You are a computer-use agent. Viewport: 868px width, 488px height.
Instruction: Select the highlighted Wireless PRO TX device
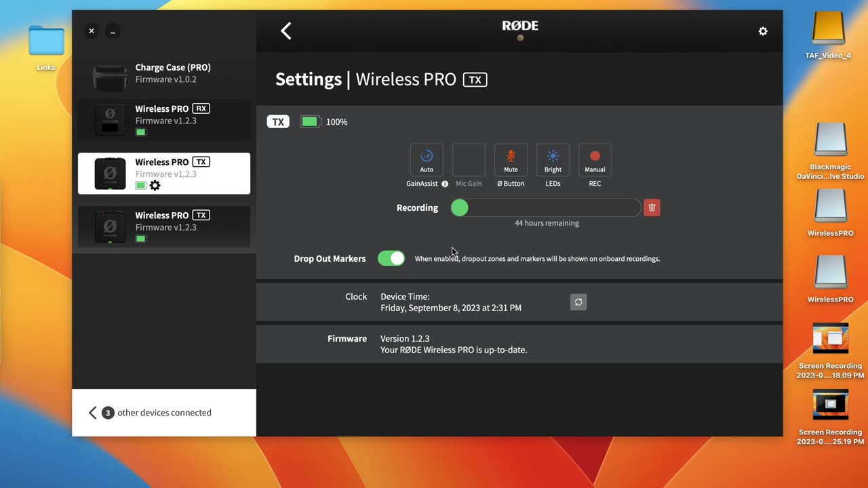click(x=164, y=174)
